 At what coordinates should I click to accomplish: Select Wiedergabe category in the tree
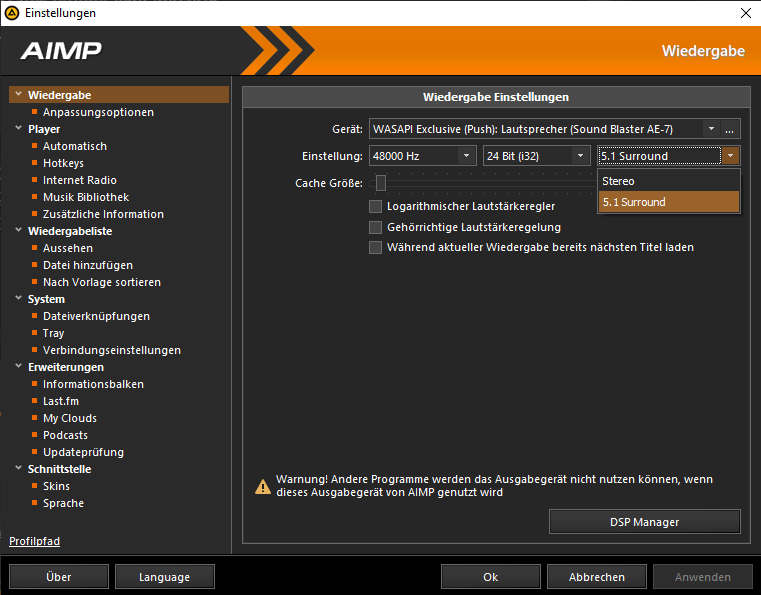(x=119, y=95)
